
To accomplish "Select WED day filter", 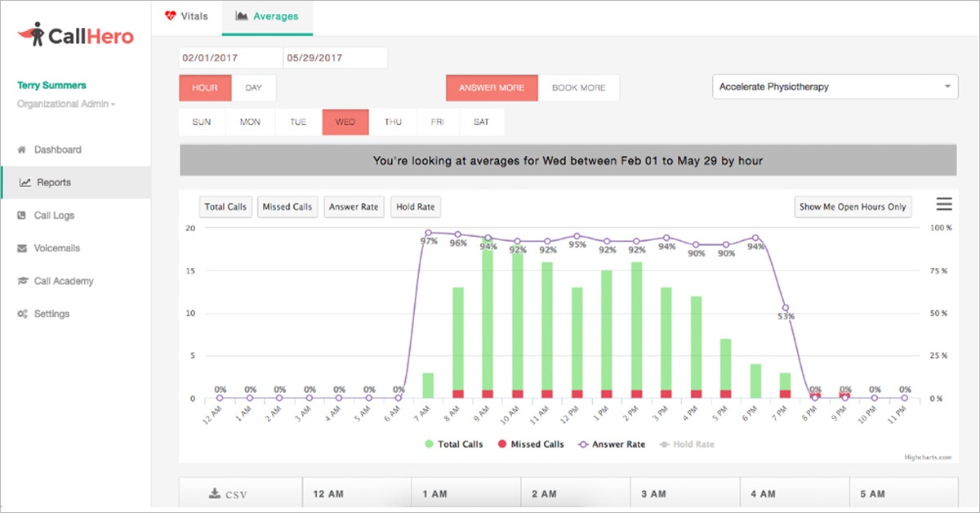I will pyautogui.click(x=345, y=122).
